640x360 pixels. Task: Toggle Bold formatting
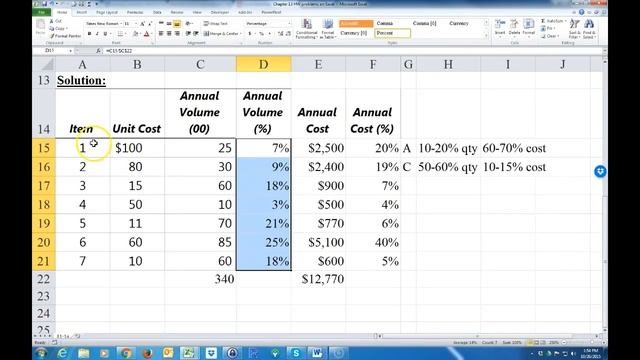tap(89, 34)
